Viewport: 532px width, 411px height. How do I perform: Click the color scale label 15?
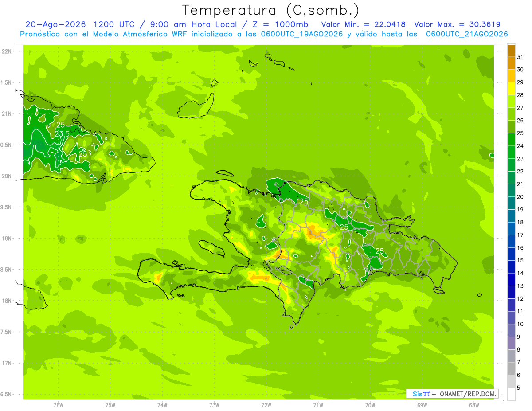[x=520, y=260]
